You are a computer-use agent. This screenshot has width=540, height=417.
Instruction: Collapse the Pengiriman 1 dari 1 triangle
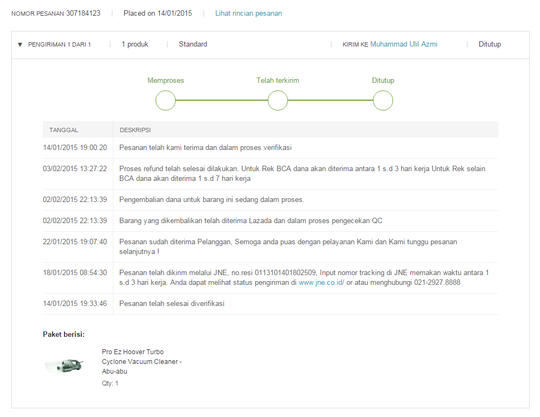[20, 45]
